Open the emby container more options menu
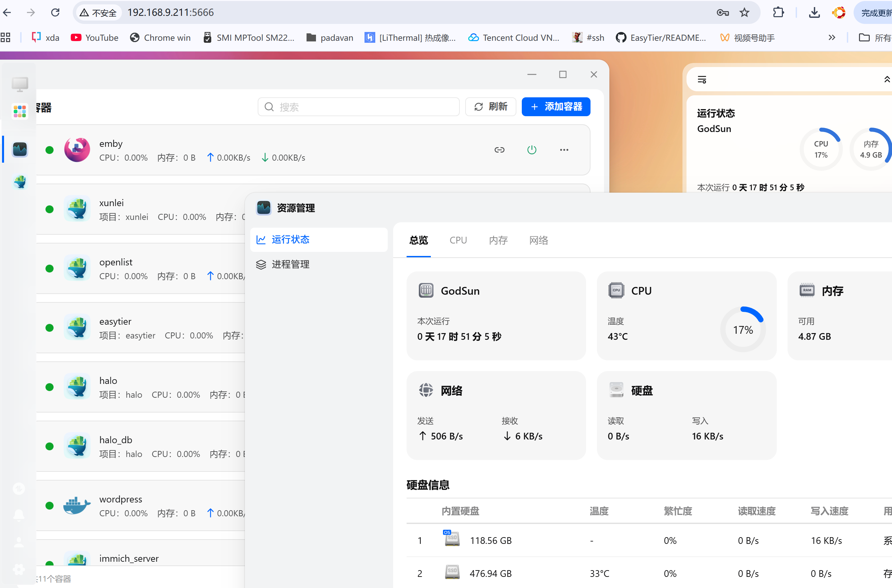 pyautogui.click(x=564, y=150)
